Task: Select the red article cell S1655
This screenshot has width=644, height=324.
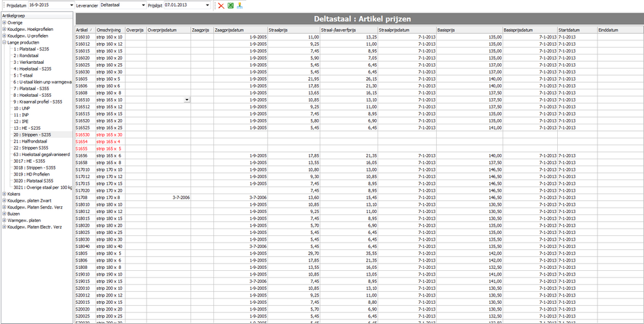Action: 85,149
